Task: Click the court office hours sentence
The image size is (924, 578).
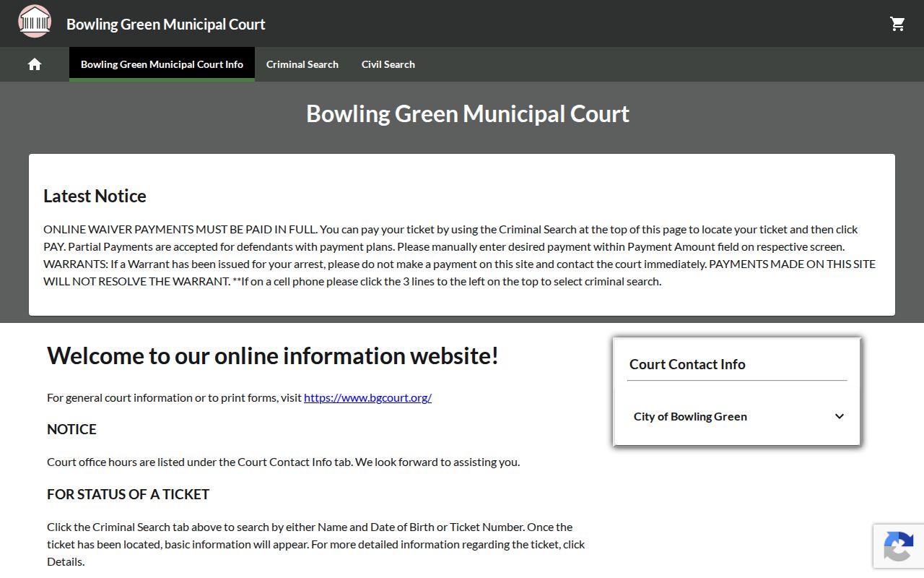Action: (283, 462)
